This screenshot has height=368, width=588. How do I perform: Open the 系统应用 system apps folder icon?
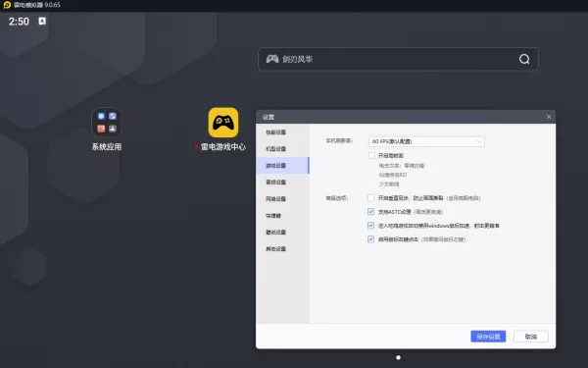coord(107,123)
